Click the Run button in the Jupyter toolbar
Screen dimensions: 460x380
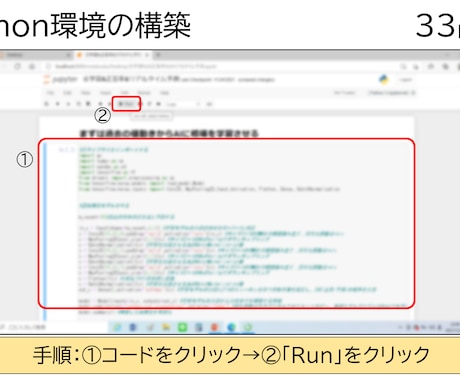126,104
